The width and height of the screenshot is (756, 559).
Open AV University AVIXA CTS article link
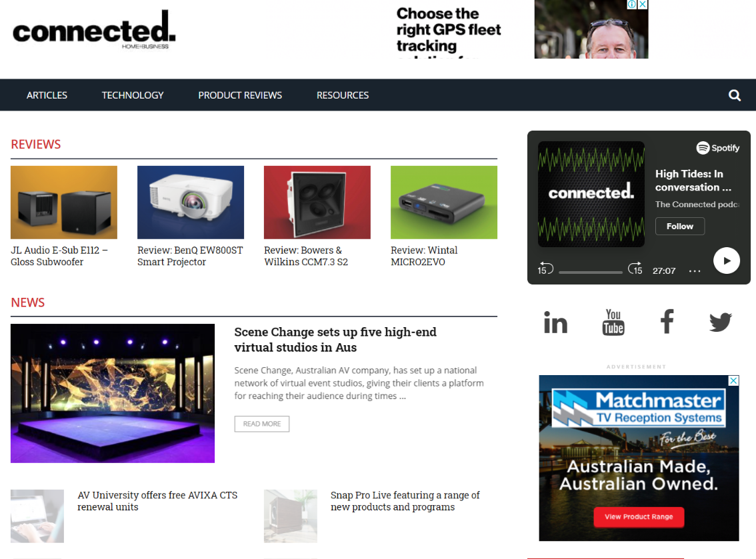point(157,501)
